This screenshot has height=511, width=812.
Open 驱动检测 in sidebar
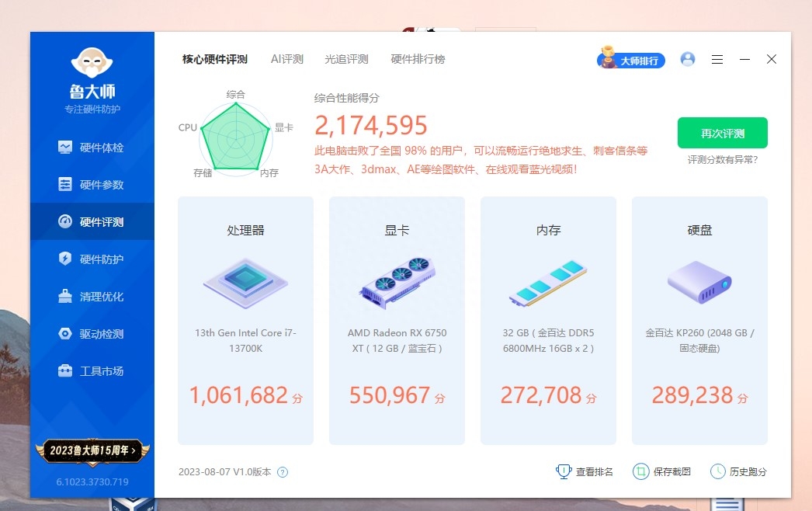point(92,334)
